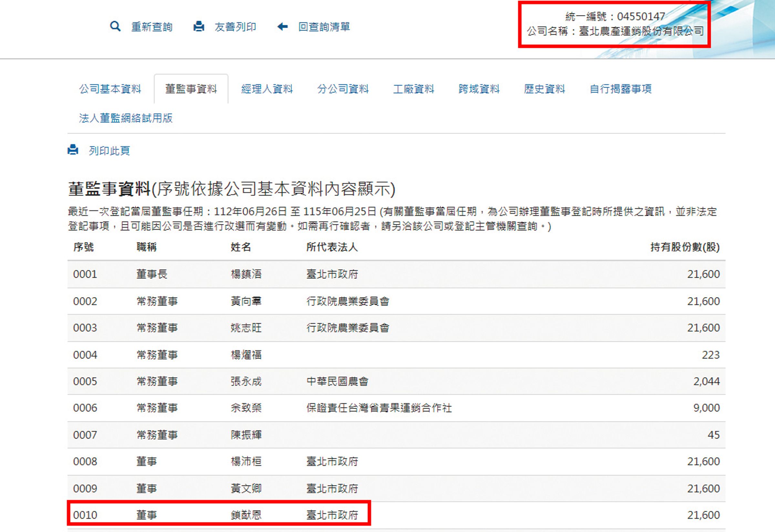Screen dimensions: 775x532
Task: Click the name 楊沛桓 in row 0008
Action: pyautogui.click(x=246, y=462)
